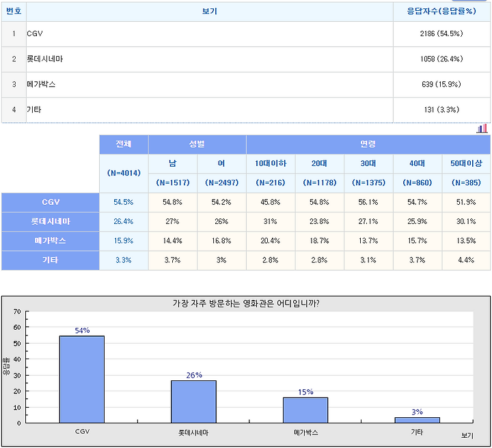This screenshot has height=448, width=492.
Task: Click the 기타 bar in the chart
Action: pyautogui.click(x=418, y=421)
